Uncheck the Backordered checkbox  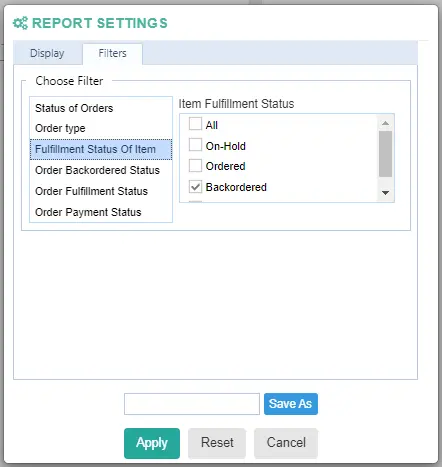(x=195, y=187)
